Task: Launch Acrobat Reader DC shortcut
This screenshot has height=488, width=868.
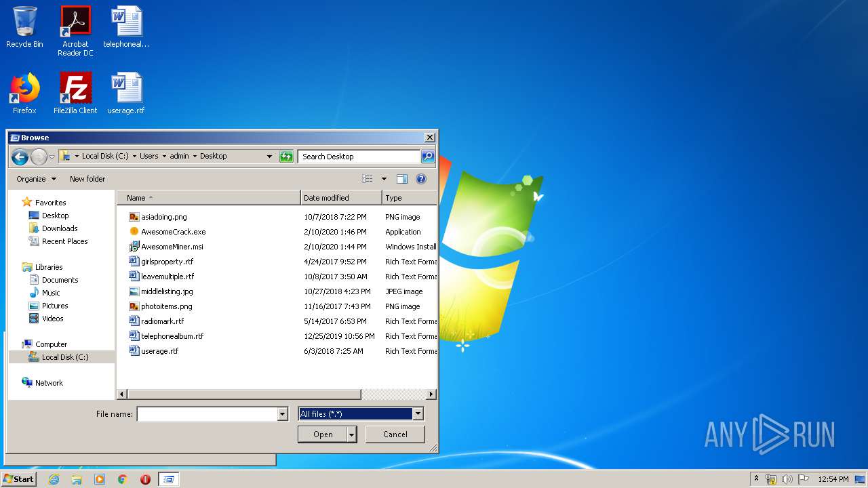Action: click(x=75, y=31)
